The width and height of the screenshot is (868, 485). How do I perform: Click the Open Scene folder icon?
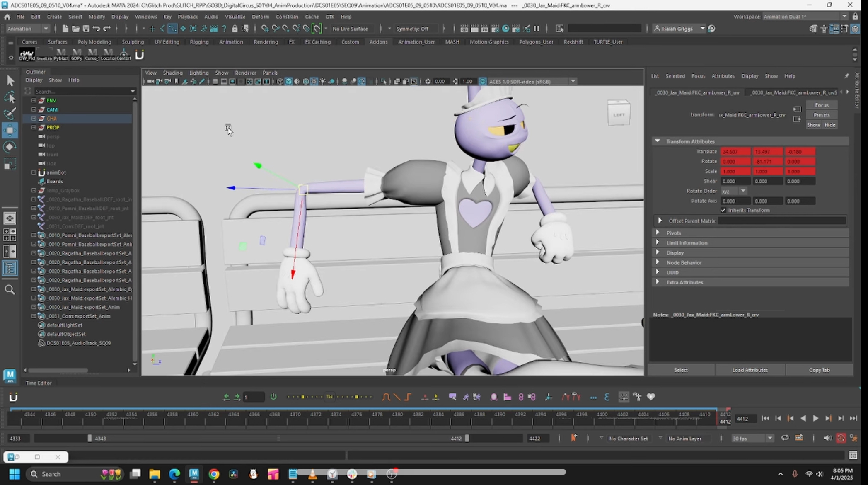pos(75,29)
